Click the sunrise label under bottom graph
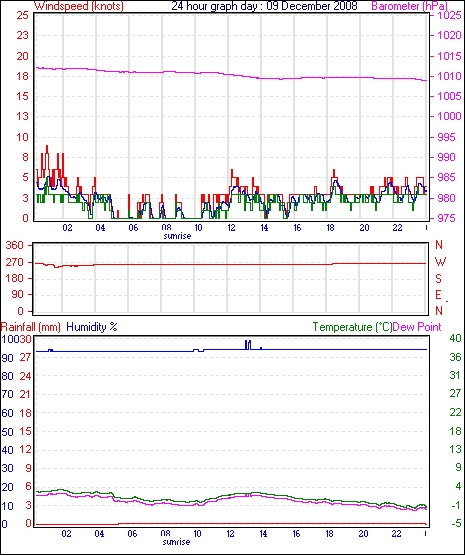This screenshot has width=465, height=556. point(176,542)
